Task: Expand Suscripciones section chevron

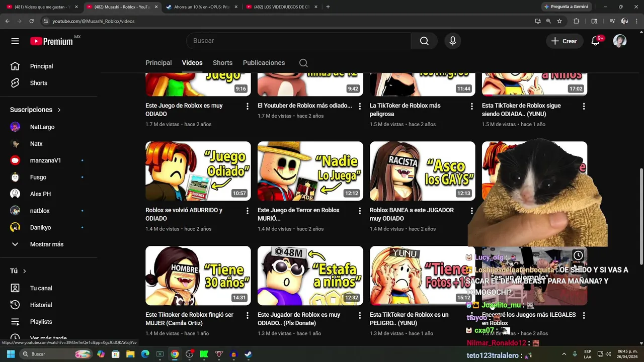Action: coord(59,110)
